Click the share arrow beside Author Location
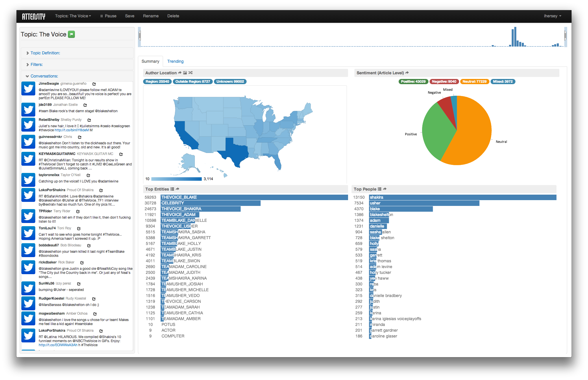Viewport: 588px width, 380px height. 180,73
